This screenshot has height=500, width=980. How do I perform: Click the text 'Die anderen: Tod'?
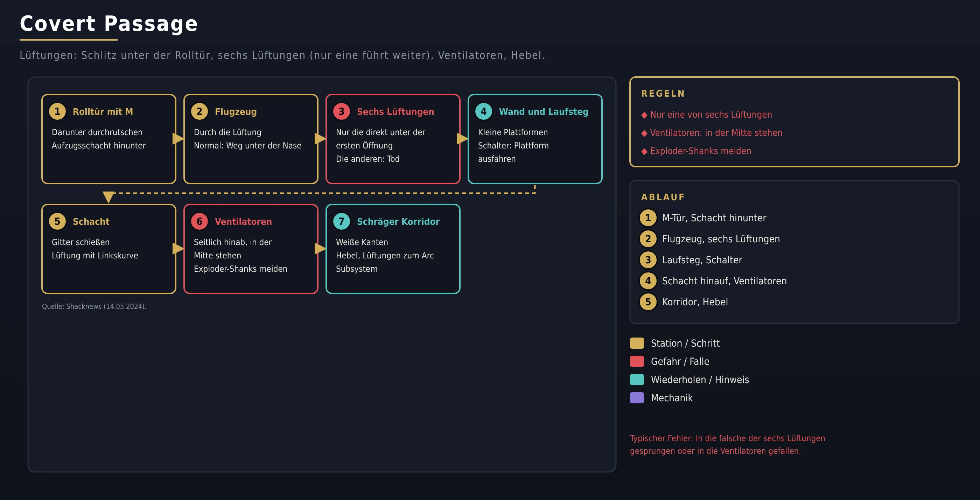click(x=367, y=159)
